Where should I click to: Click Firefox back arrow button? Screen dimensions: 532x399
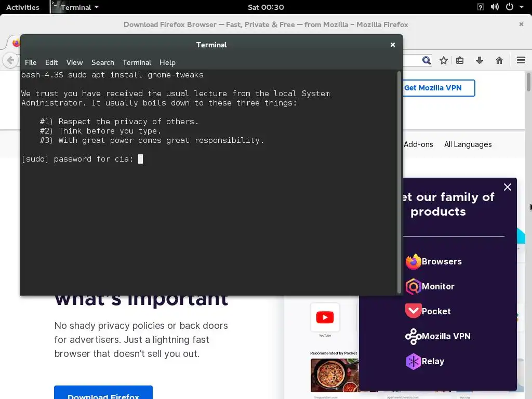point(10,60)
